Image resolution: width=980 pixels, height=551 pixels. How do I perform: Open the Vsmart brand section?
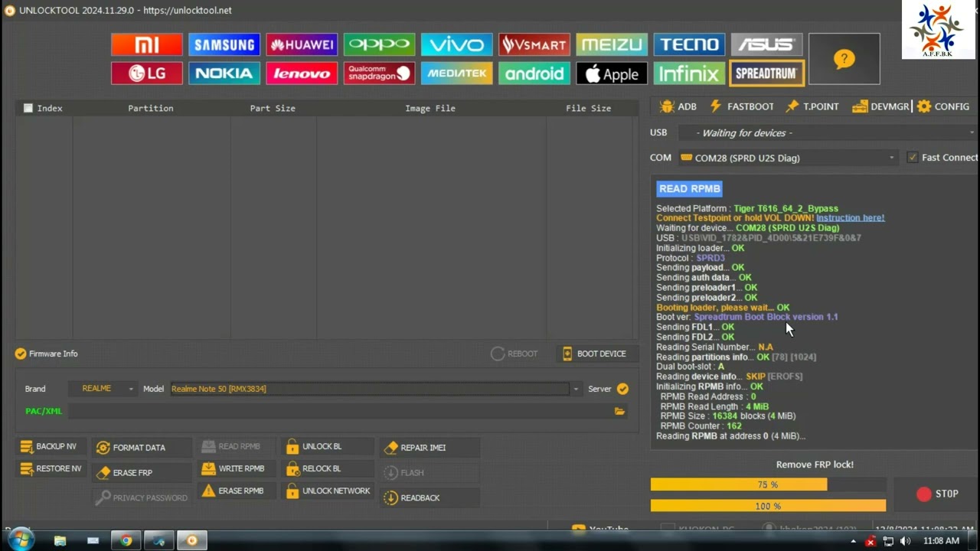[x=534, y=44]
